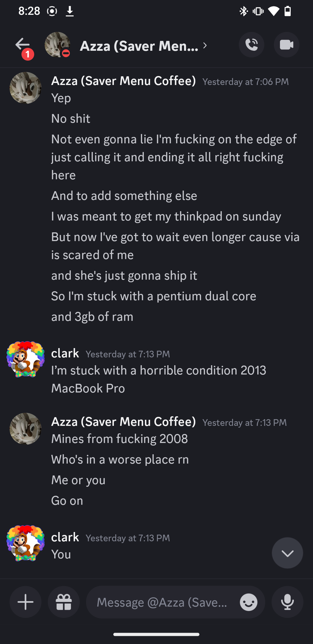Start a video call with Azza
The height and width of the screenshot is (644, 313).
(x=286, y=45)
